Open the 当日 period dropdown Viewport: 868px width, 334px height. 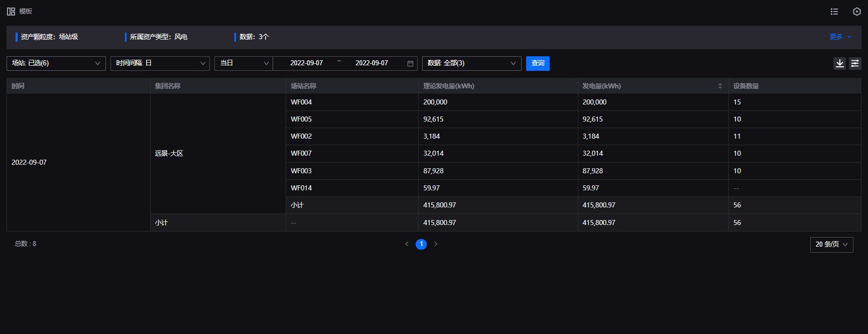click(243, 63)
